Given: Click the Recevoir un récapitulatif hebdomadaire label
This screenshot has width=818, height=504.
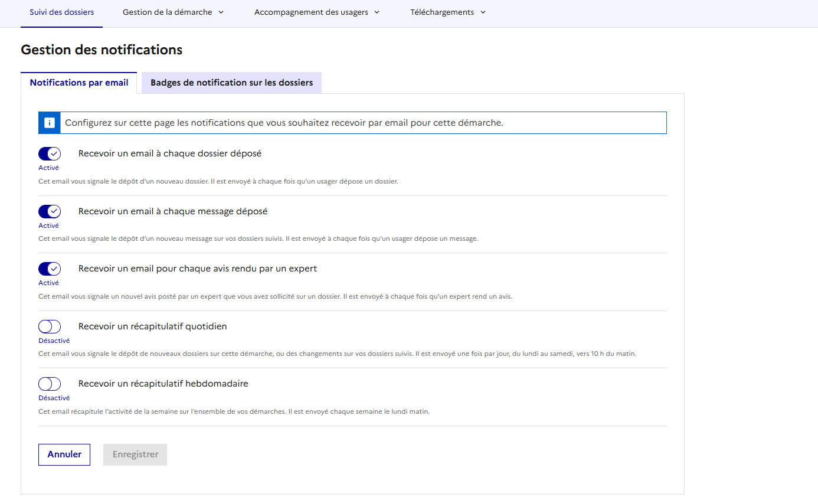Looking at the screenshot, I should tap(163, 384).
